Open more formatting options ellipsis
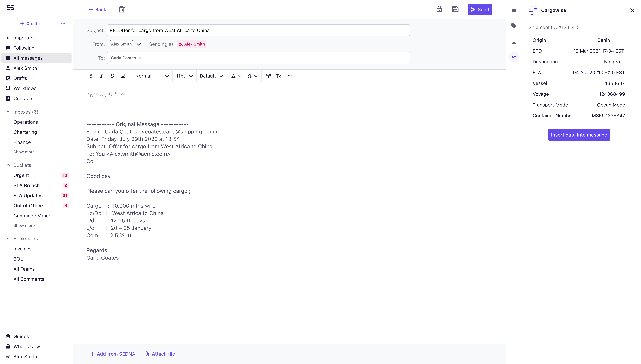Image resolution: width=641 pixels, height=364 pixels. pos(290,76)
